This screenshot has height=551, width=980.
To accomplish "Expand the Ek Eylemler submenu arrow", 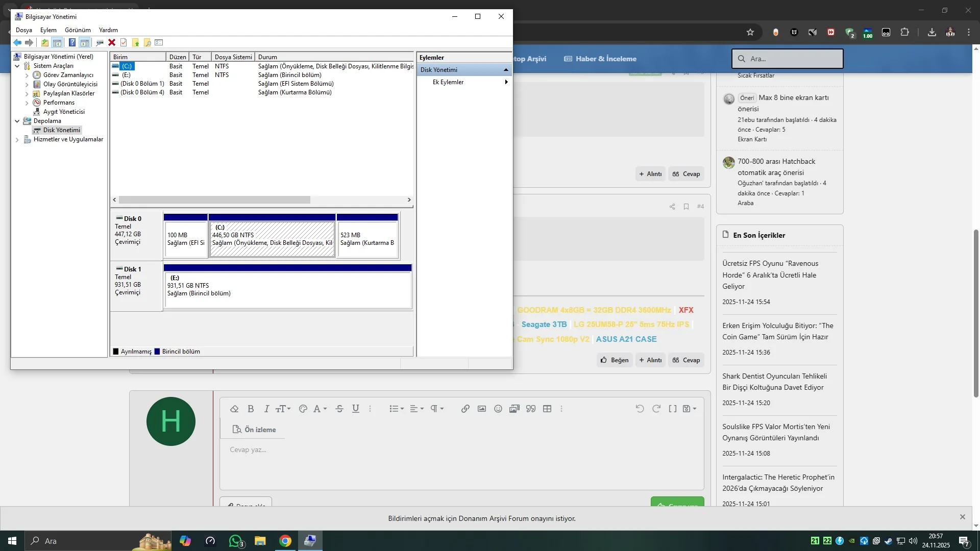I will click(506, 82).
